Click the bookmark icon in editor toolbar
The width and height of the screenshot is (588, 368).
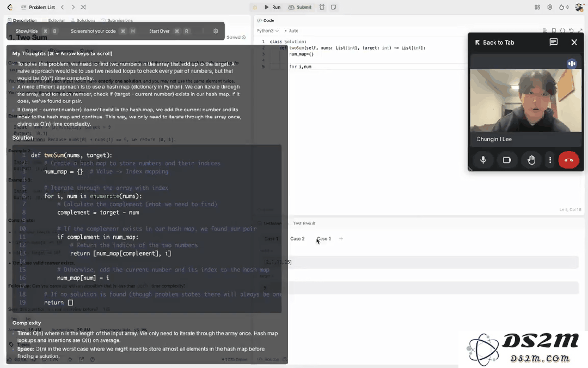coord(554,31)
